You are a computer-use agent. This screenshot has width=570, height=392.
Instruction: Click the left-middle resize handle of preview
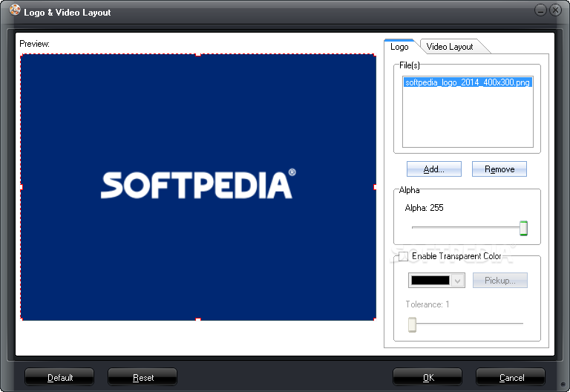(21, 187)
